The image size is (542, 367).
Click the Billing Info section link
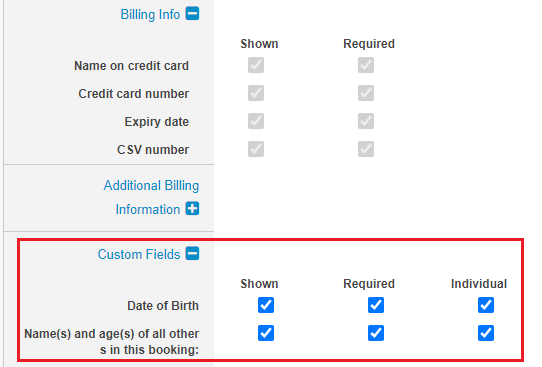click(150, 15)
